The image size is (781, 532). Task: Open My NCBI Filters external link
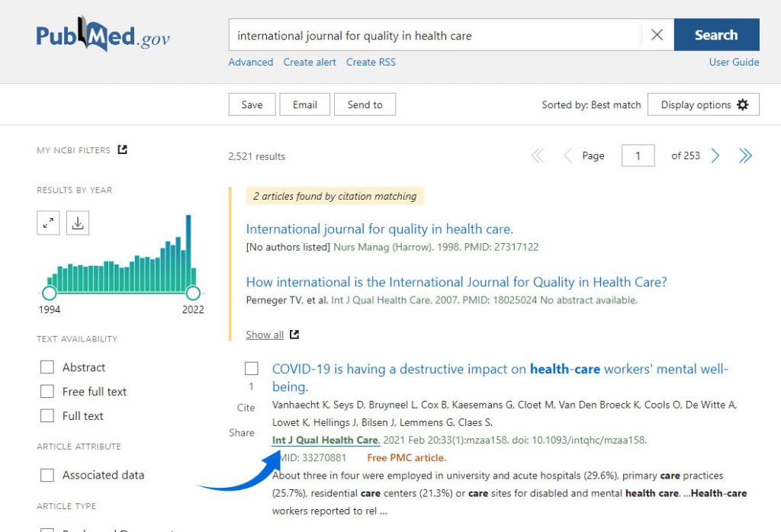[121, 149]
